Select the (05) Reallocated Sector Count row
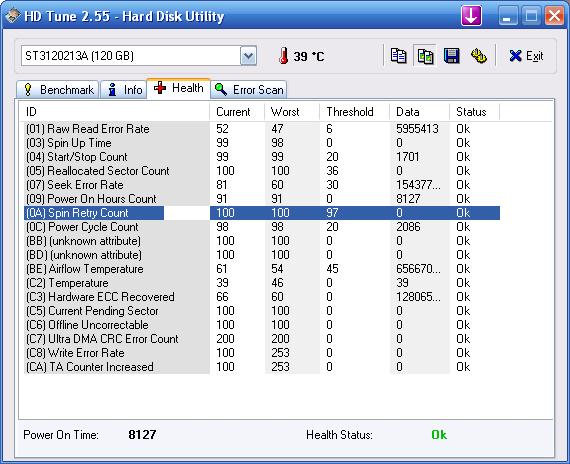This screenshot has width=570, height=464. (262, 171)
